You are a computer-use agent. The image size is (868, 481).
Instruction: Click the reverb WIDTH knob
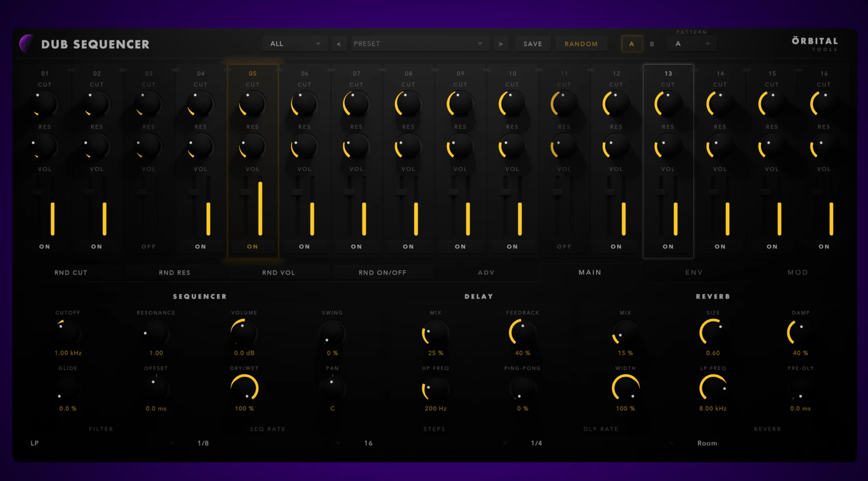[x=626, y=388]
